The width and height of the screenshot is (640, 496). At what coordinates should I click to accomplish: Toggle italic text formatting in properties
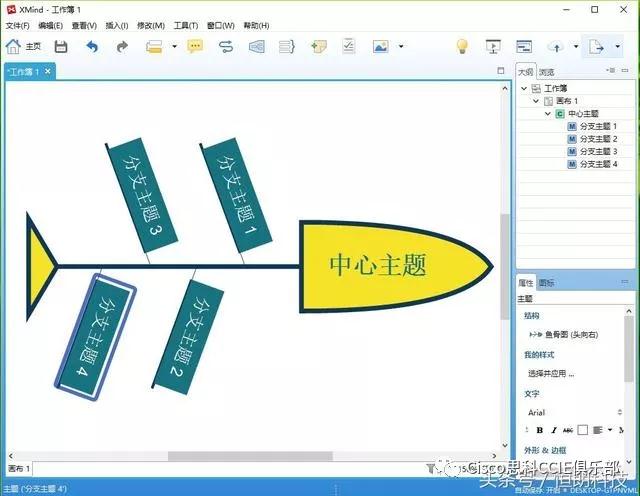[553, 430]
